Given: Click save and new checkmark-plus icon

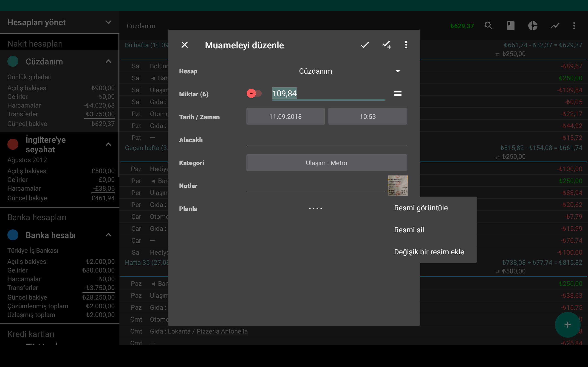Looking at the screenshot, I should point(386,45).
